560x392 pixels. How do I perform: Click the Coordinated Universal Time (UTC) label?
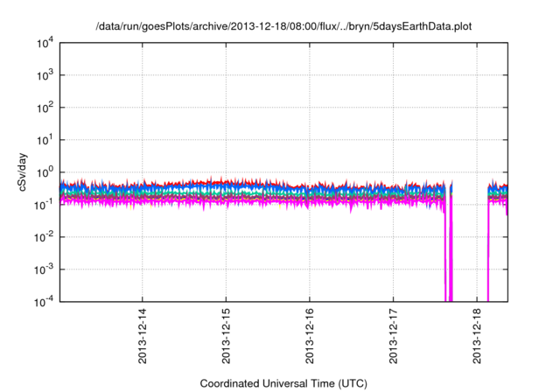point(283,383)
